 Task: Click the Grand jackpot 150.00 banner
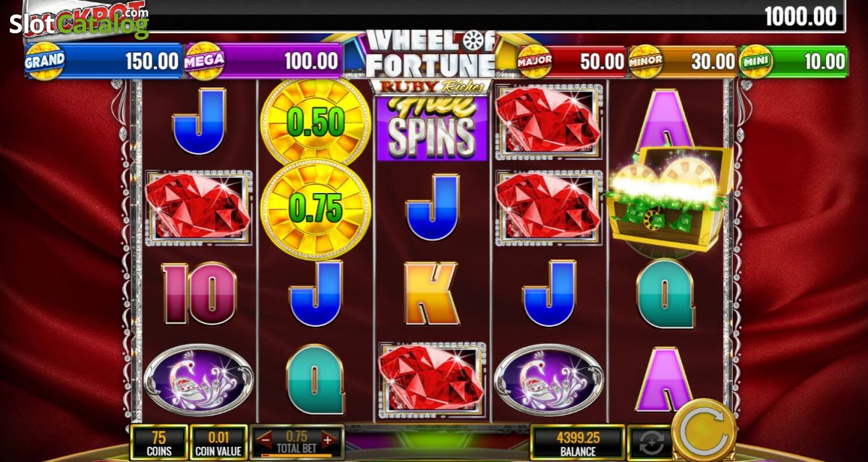[103, 61]
